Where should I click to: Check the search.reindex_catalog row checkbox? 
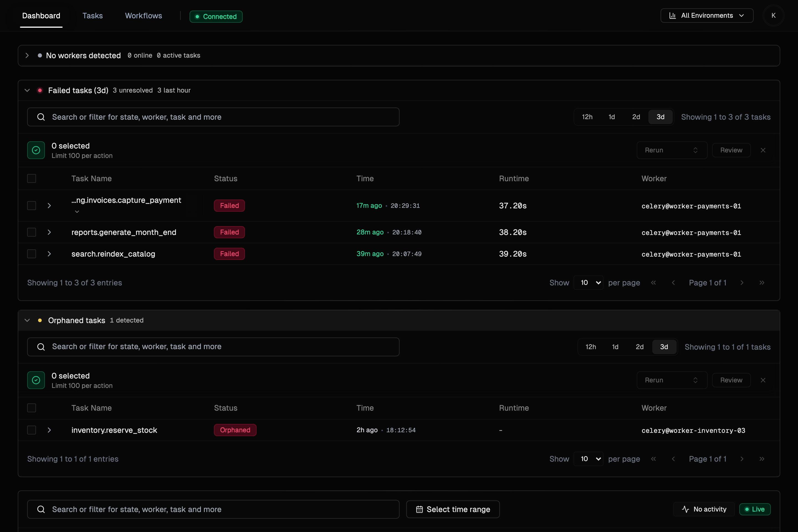(32, 254)
